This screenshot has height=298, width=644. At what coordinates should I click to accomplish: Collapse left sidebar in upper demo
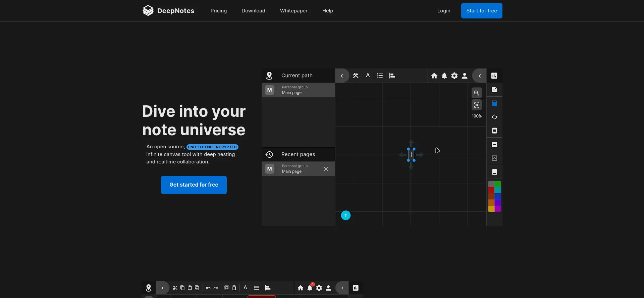[342, 76]
